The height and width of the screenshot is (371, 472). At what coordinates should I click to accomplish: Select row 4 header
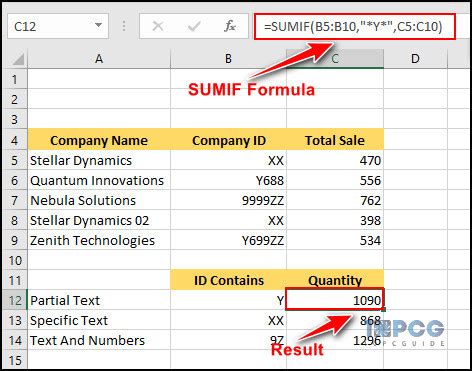(14, 140)
